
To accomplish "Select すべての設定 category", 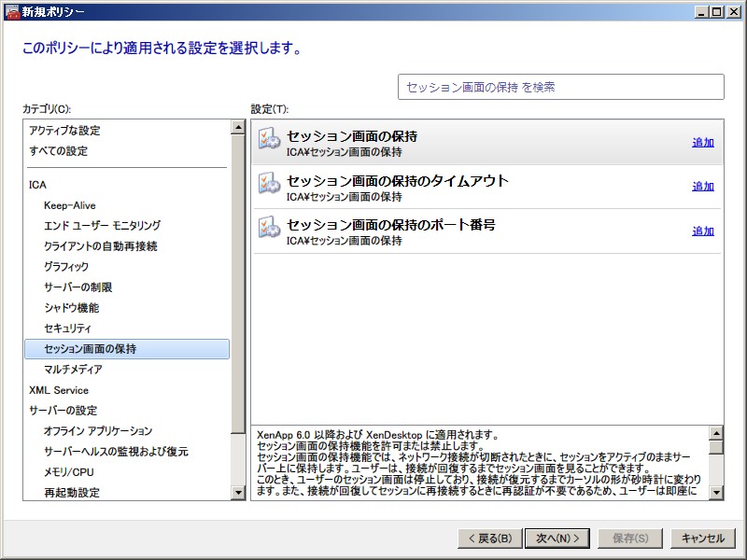I will tap(58, 151).
